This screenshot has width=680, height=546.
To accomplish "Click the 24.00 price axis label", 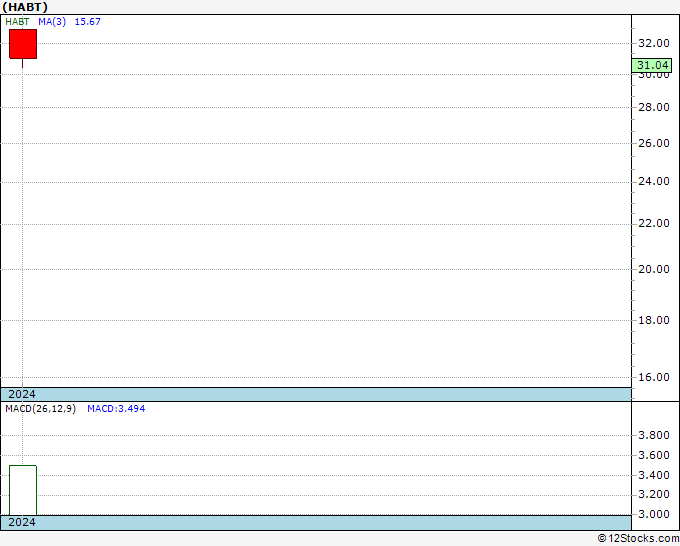I will 654,181.
